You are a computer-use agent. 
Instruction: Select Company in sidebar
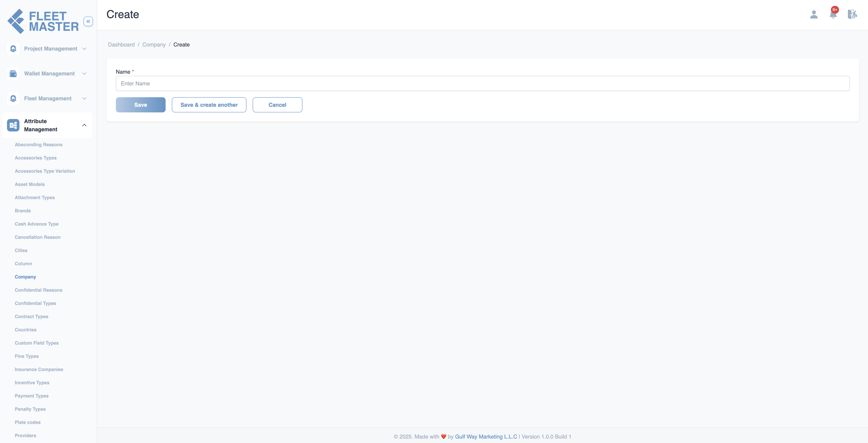point(25,277)
